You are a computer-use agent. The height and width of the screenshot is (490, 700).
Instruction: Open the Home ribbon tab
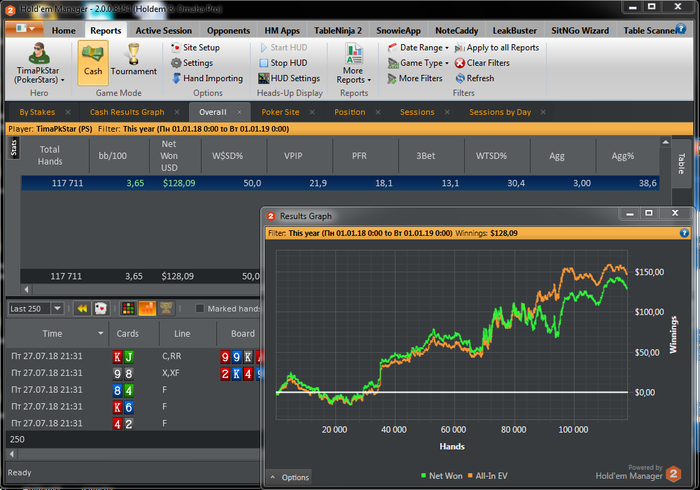click(x=63, y=30)
